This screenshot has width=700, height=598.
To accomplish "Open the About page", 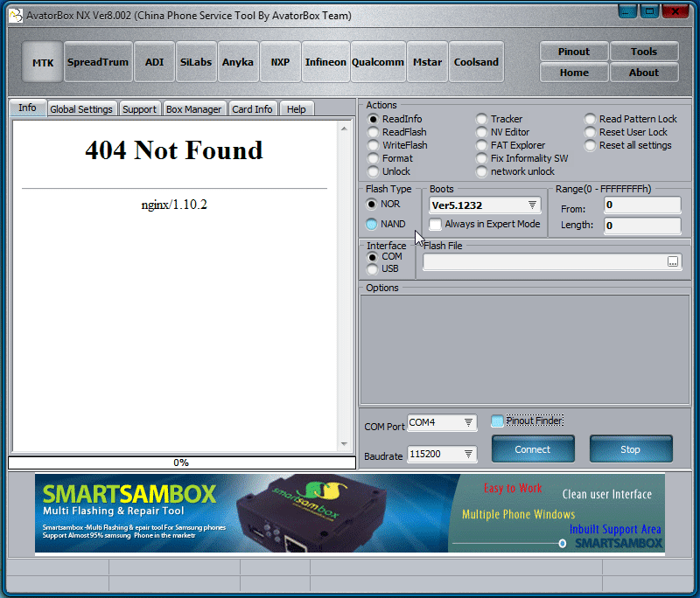I will click(x=644, y=73).
